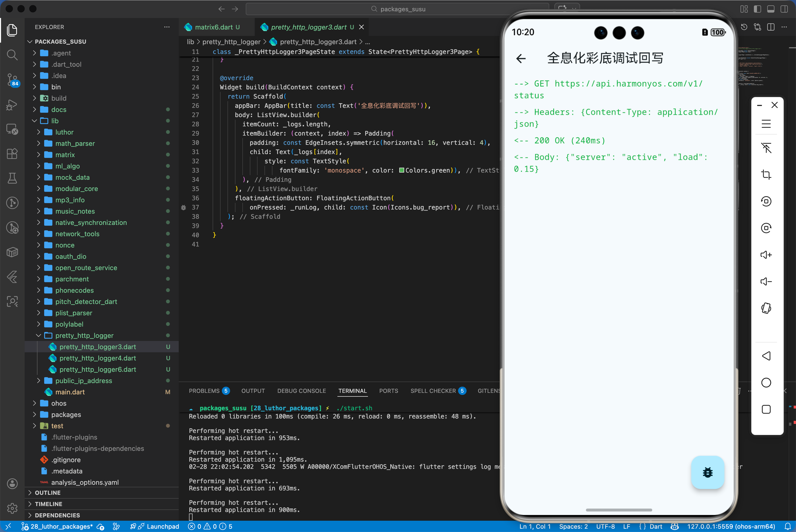Click the emulator volume up icon
This screenshot has height=532, width=796.
click(x=766, y=255)
